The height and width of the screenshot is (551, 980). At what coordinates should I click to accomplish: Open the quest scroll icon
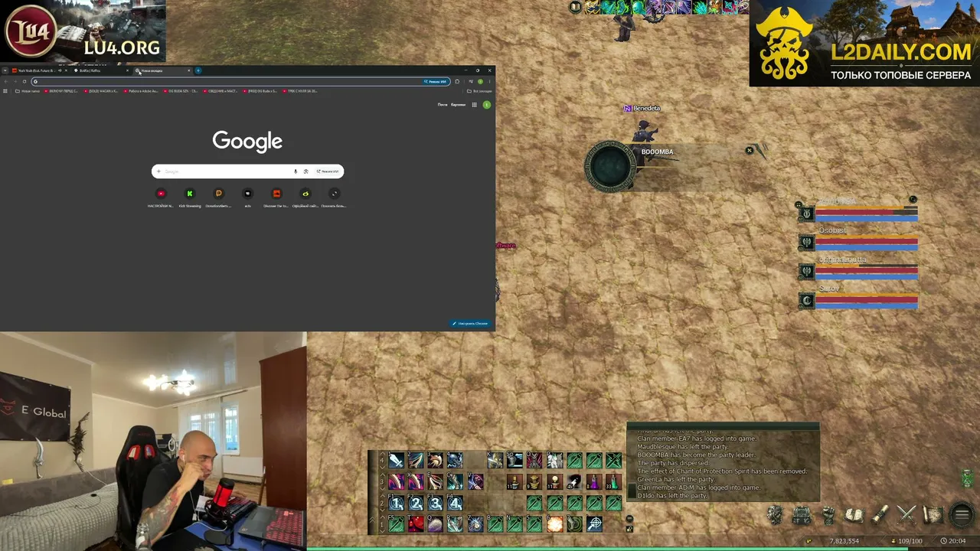pos(880,515)
